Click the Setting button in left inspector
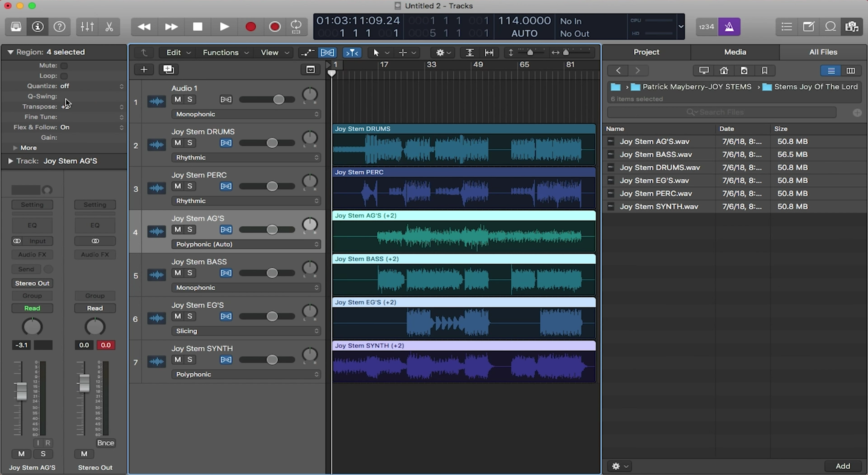 pos(32,204)
